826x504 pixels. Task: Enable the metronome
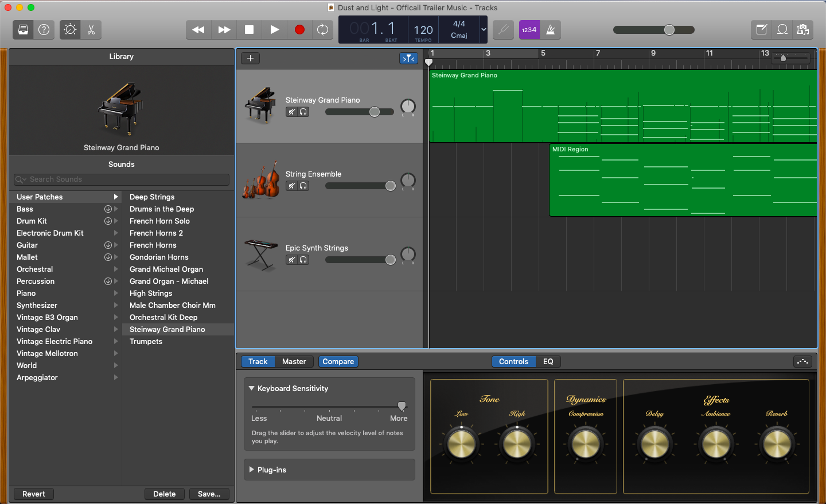(550, 30)
